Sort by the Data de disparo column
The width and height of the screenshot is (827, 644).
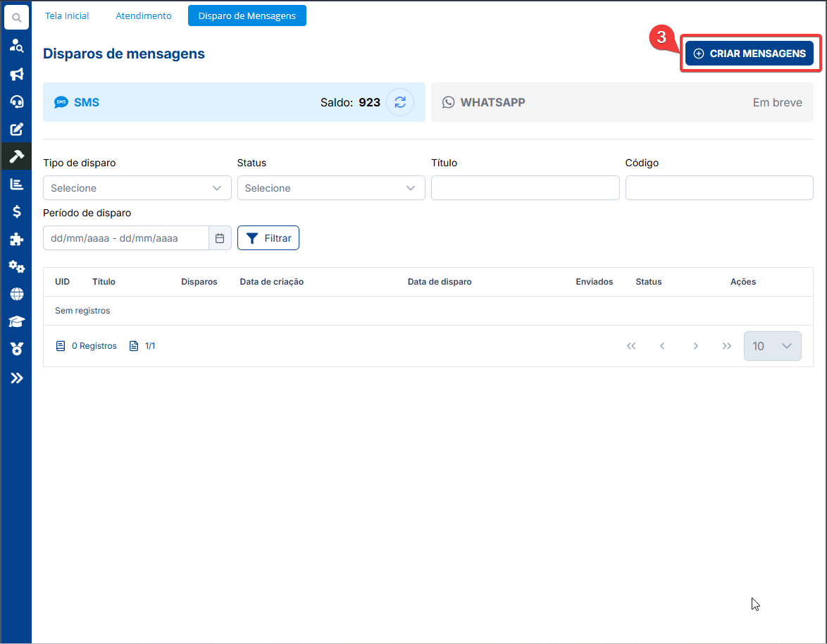[440, 282]
